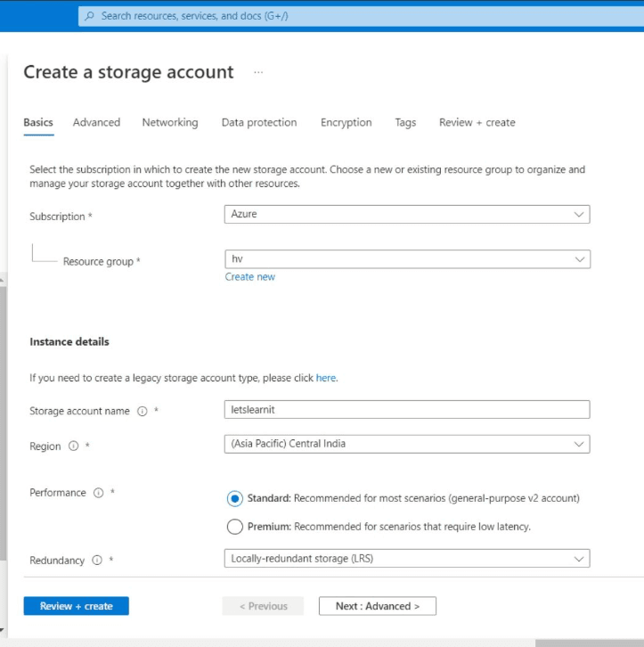Click the blue Review + create button
Image resolution: width=644 pixels, height=647 pixels.
77,606
